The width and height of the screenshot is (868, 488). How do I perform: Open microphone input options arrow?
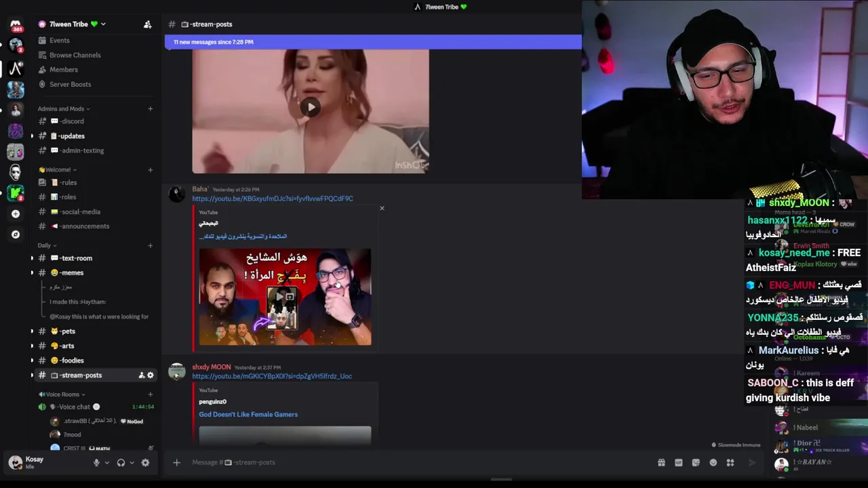click(106, 463)
